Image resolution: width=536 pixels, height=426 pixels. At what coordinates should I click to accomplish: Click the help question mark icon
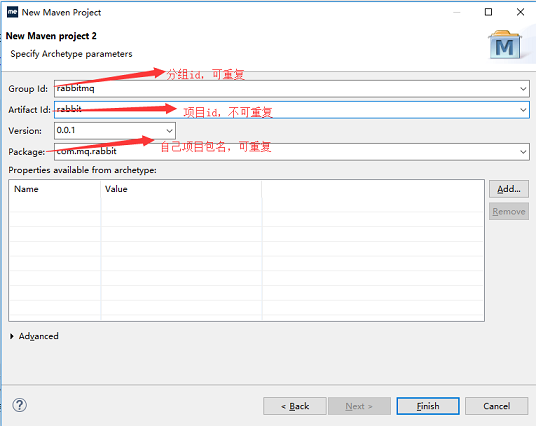tap(19, 405)
